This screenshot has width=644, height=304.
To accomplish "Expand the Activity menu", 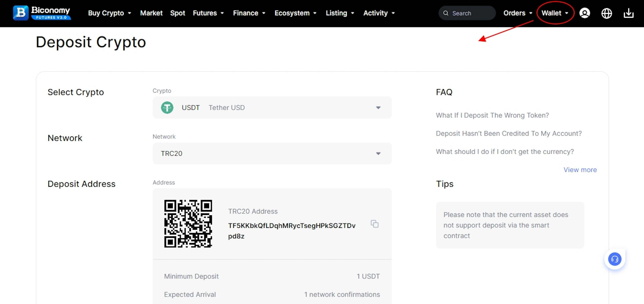I will pyautogui.click(x=379, y=13).
